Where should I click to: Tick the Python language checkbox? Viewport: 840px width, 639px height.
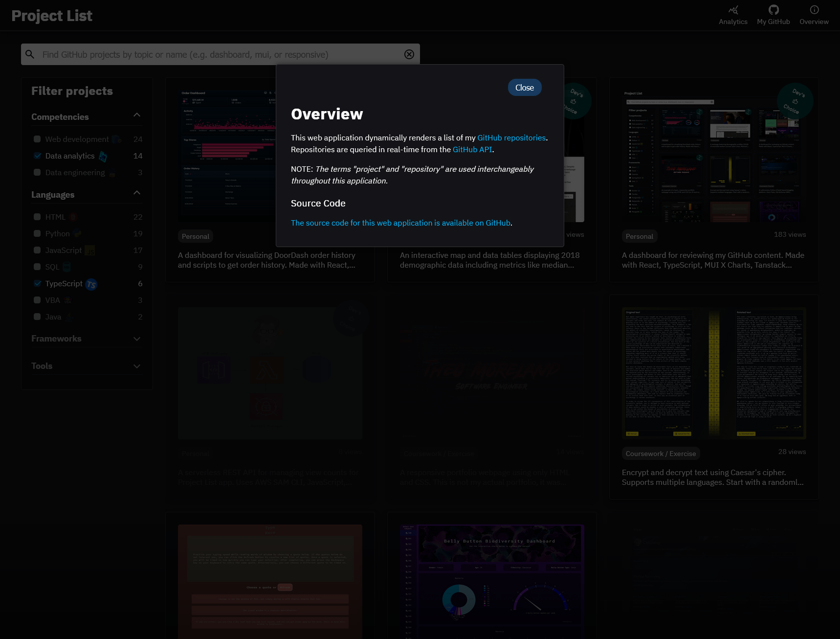coord(37,234)
